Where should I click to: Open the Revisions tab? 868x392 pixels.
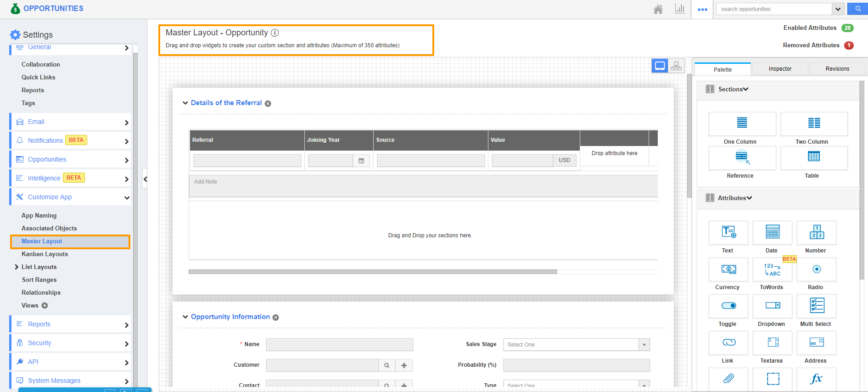[837, 69]
